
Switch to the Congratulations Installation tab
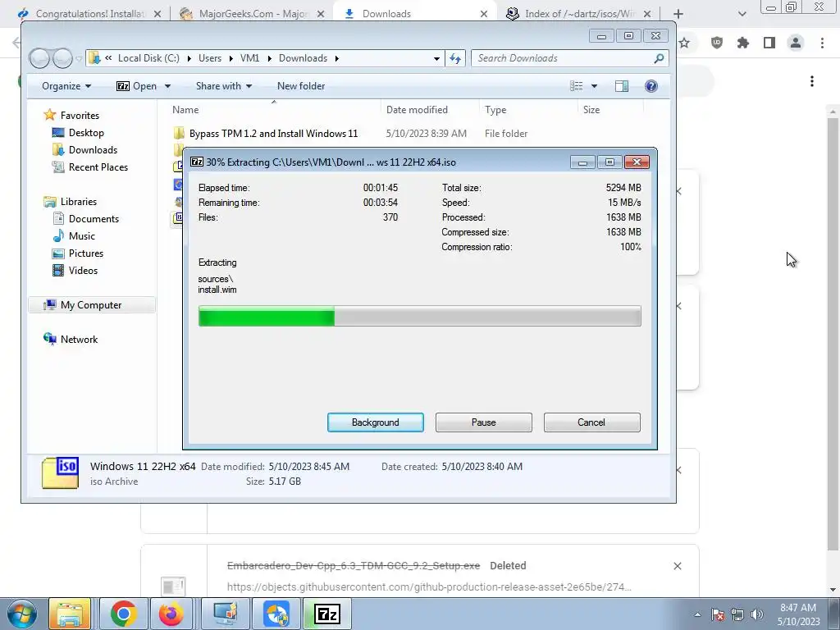[x=89, y=14]
